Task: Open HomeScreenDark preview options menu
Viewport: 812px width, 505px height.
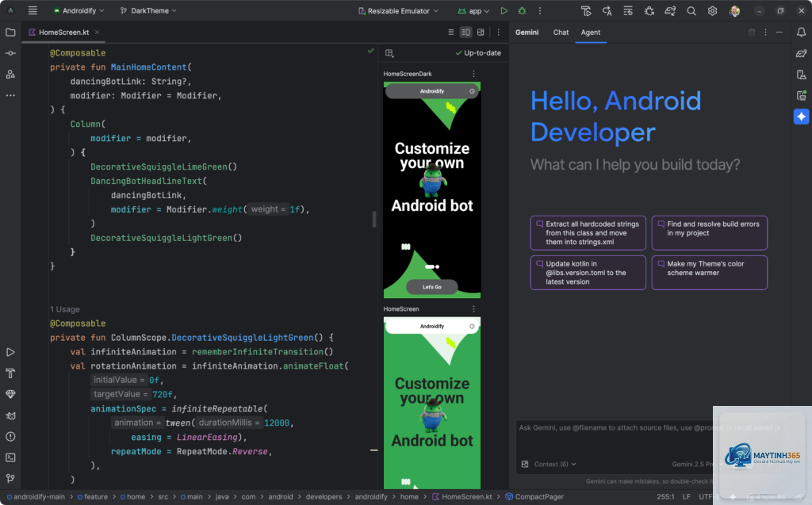Action: pos(473,74)
